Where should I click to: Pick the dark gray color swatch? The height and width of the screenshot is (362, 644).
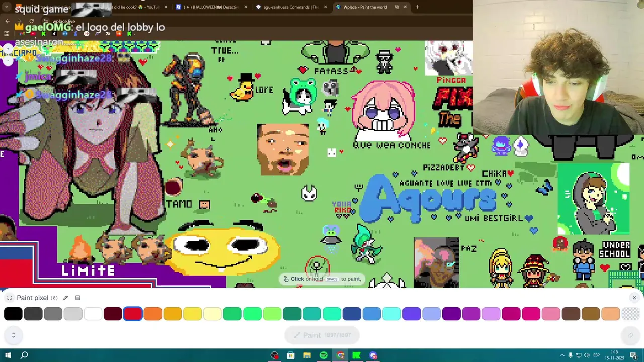33,314
